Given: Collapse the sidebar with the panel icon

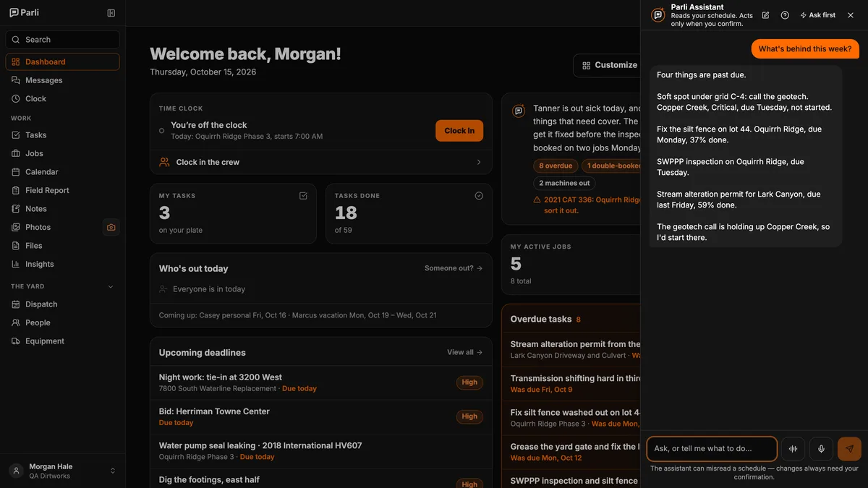Looking at the screenshot, I should click(x=111, y=13).
